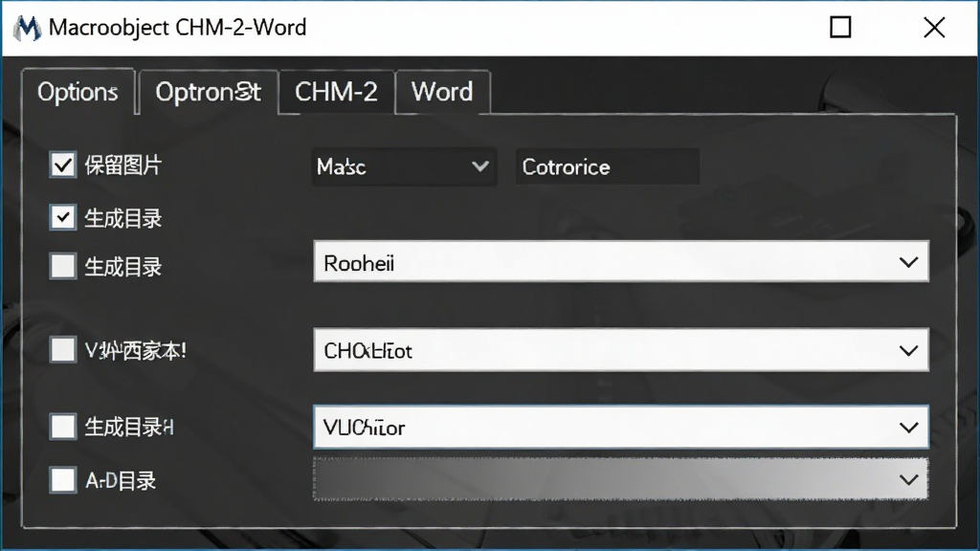Uncheck the checked 生成目录 checkbox
This screenshot has width=980, height=551.
62,218
